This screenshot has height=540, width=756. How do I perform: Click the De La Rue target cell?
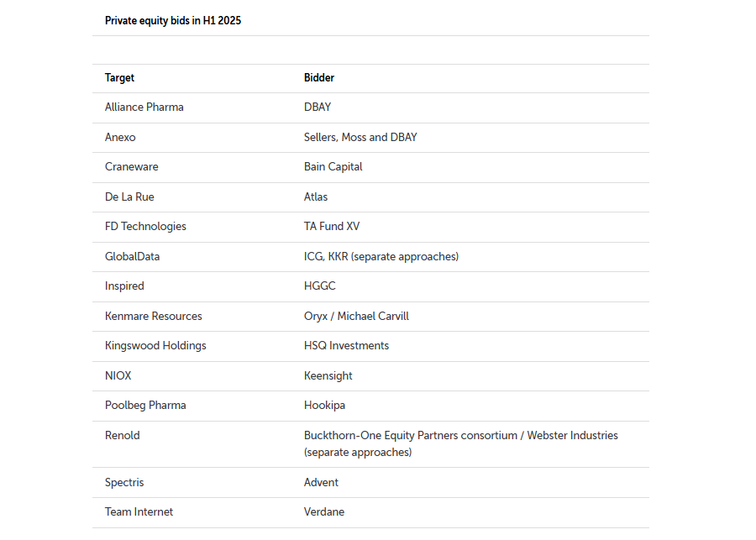(x=129, y=197)
